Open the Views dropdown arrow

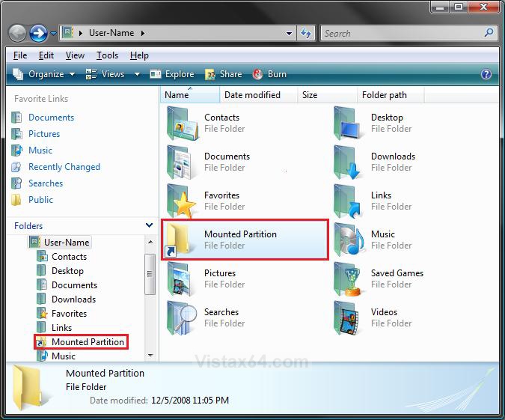point(137,74)
